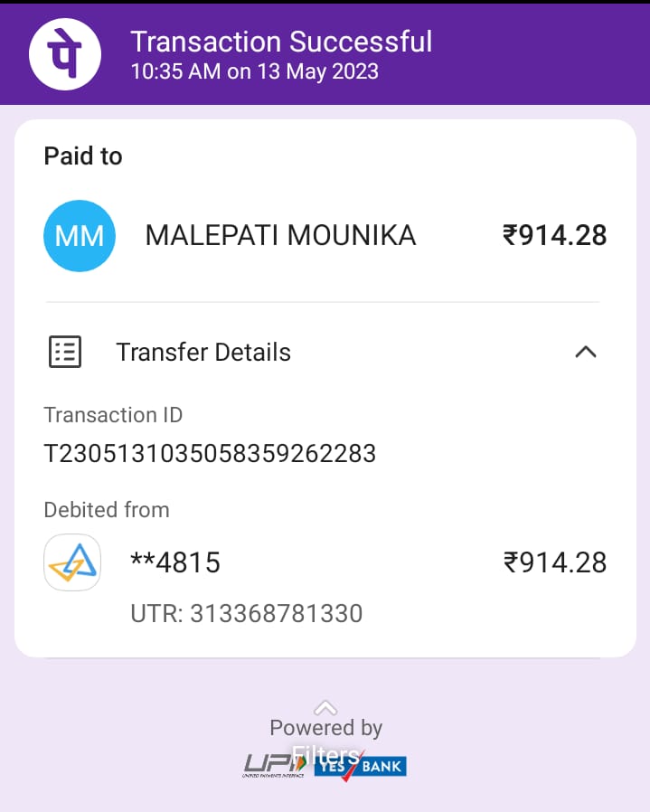Viewport: 650px width, 812px height.
Task: Click the MM recipient avatar circle
Action: tap(80, 236)
